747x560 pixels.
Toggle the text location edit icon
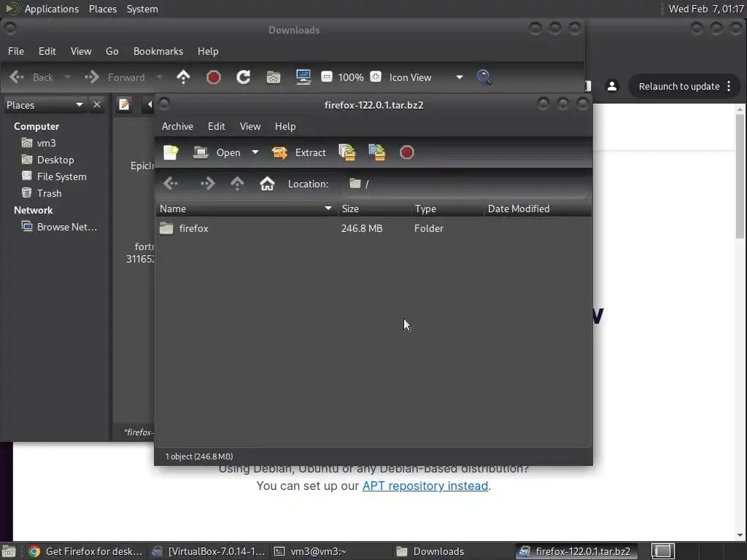pyautogui.click(x=124, y=104)
